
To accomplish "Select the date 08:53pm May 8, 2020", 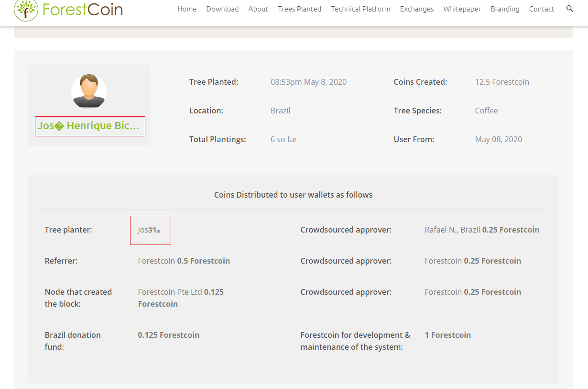I will [x=308, y=82].
